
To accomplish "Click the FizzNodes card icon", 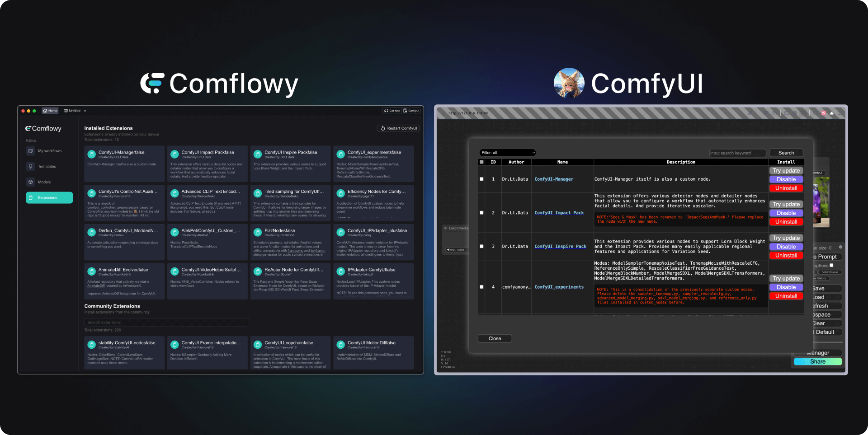I will pyautogui.click(x=258, y=233).
